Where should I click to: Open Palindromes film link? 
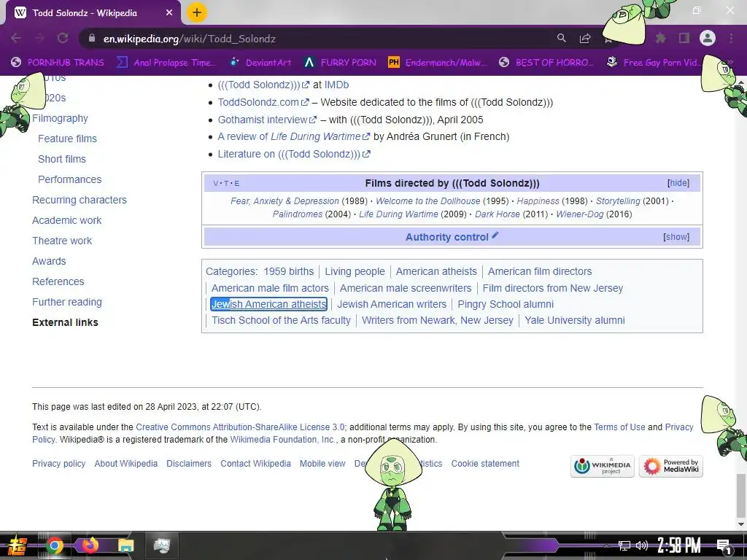(298, 214)
